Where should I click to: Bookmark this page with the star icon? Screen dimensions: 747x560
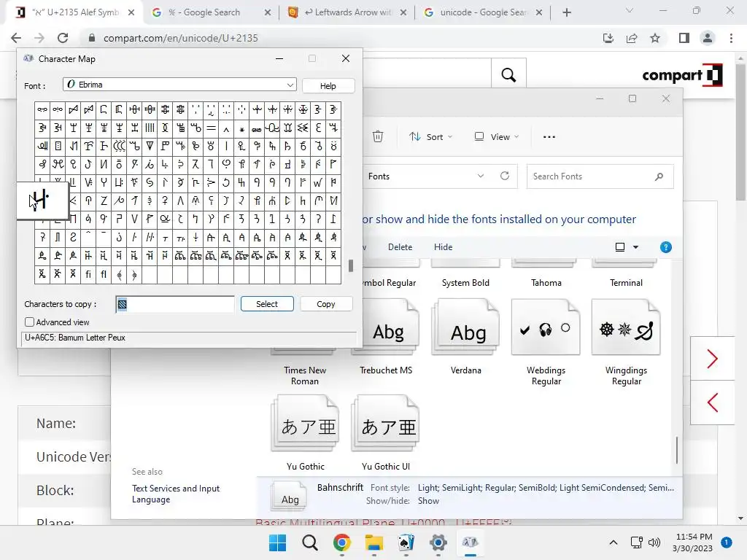tap(655, 38)
